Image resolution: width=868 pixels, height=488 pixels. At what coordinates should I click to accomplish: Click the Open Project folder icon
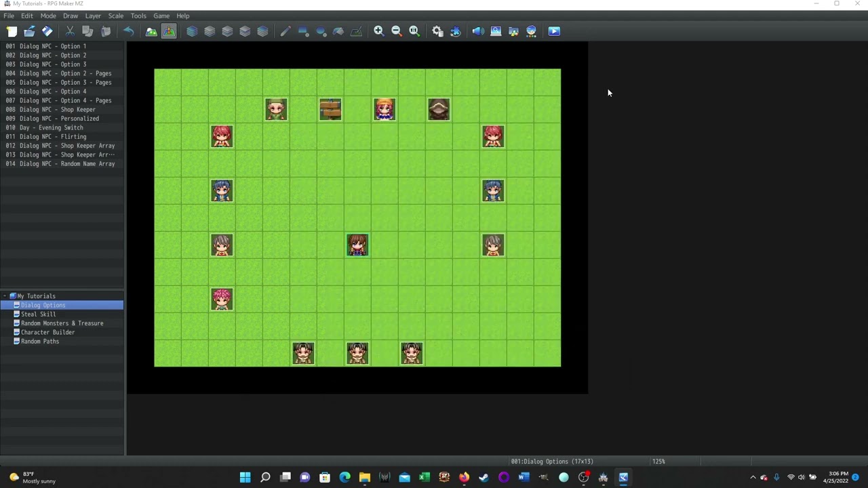pos(29,31)
